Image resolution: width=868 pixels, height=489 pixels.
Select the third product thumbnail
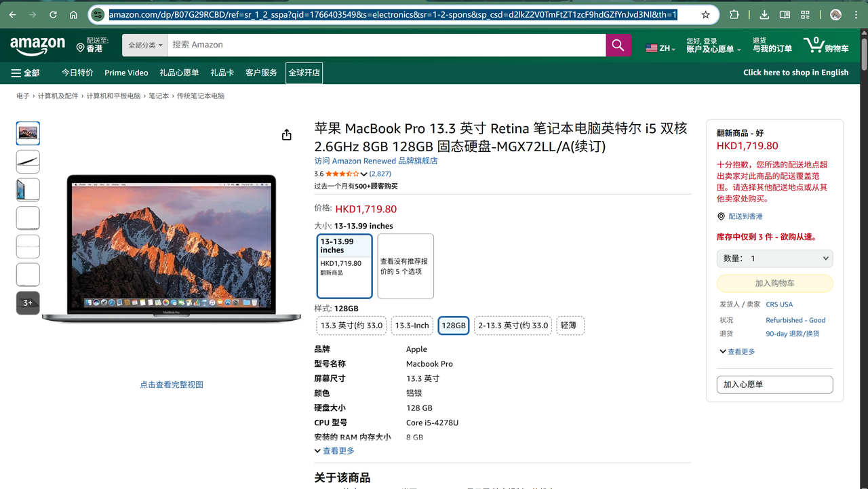(28, 190)
